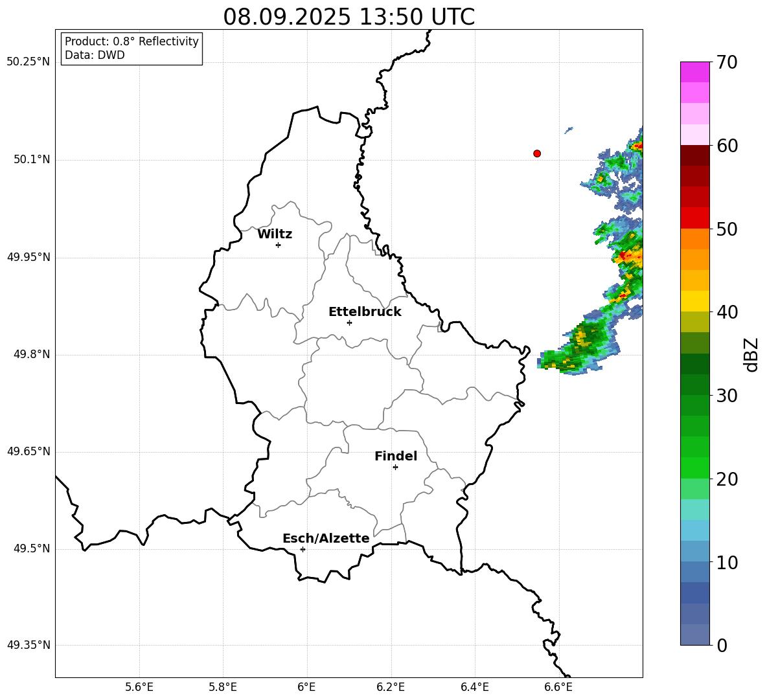The image size is (767, 700).
Task: Pick the light blue swatch between 10 and 20 dBZ
Action: pos(695,530)
